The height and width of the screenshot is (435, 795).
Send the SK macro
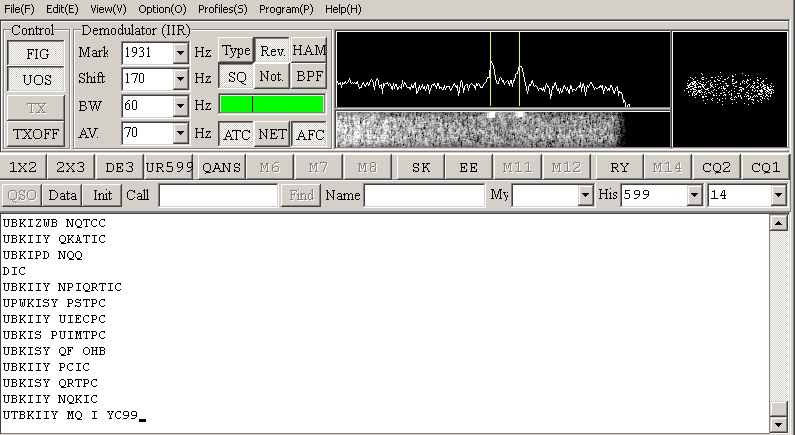pyautogui.click(x=421, y=167)
